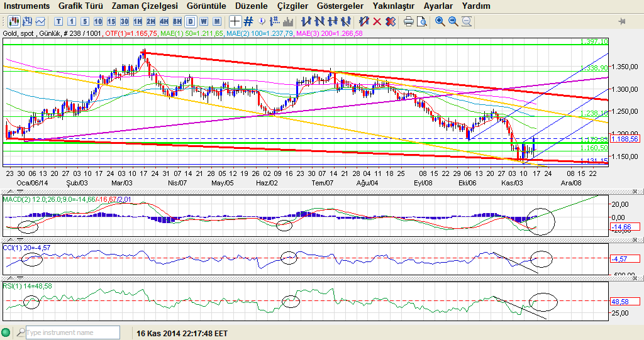This screenshot has height=340, width=644.
Task: Open the Ayarlar menu
Action: coord(438,6)
